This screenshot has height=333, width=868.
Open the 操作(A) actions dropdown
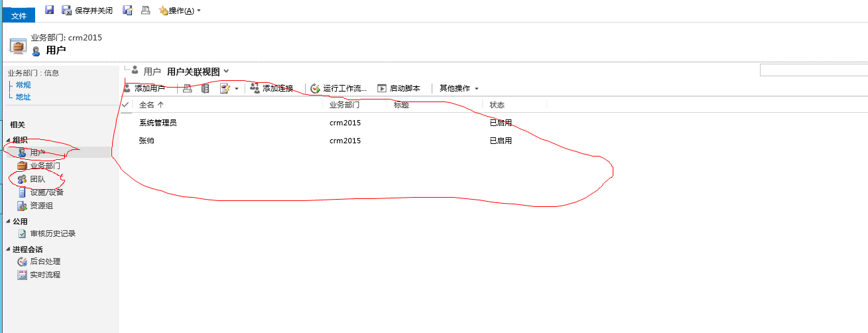pyautogui.click(x=179, y=11)
